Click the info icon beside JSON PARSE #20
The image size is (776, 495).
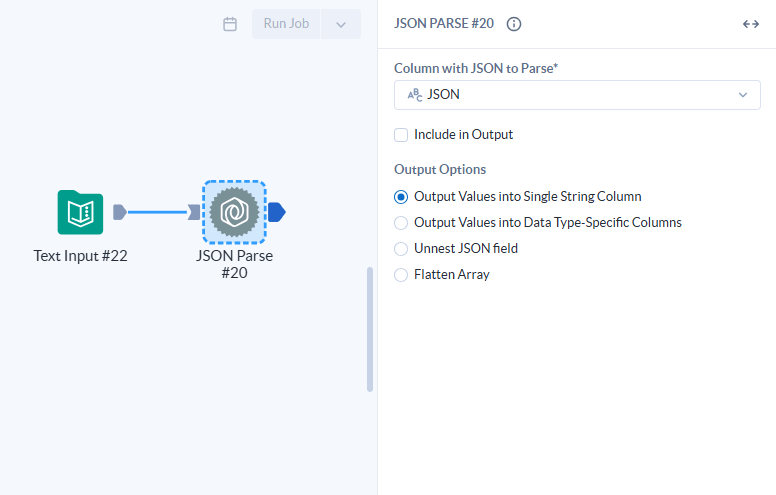click(x=514, y=24)
